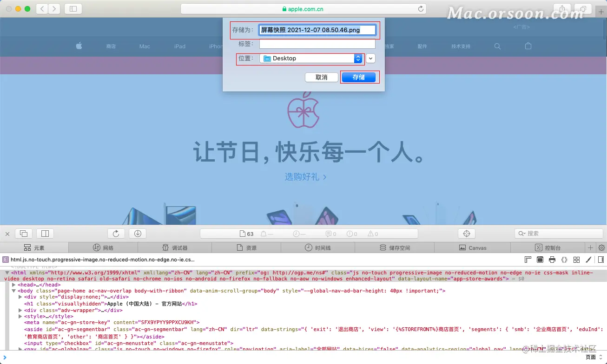Click the 选购好礼 link
This screenshot has height=364, width=607.
[305, 177]
